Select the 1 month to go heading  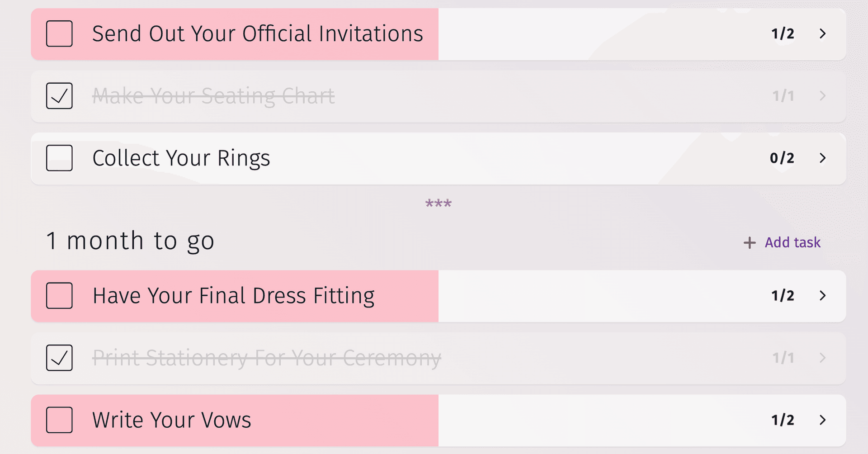130,241
